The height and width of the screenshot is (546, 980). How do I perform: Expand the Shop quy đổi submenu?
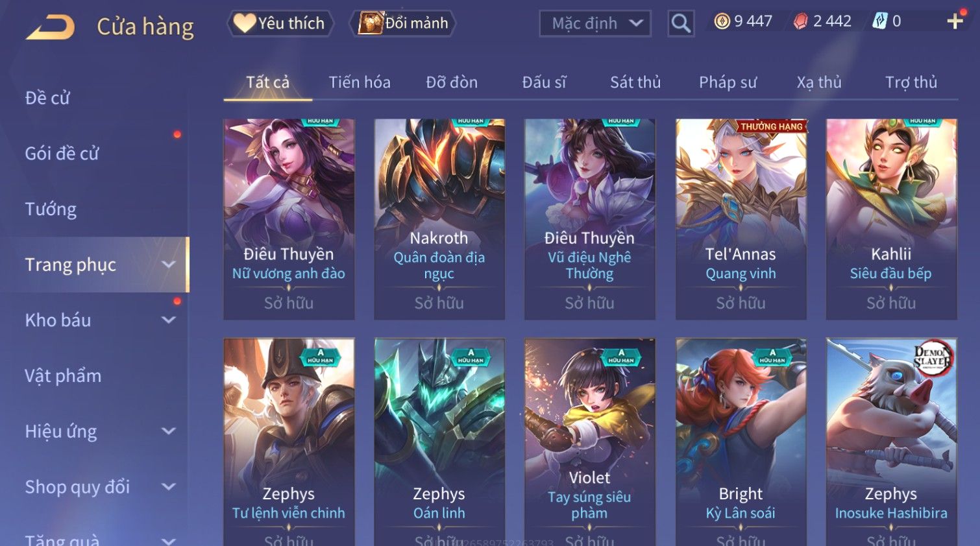click(169, 487)
